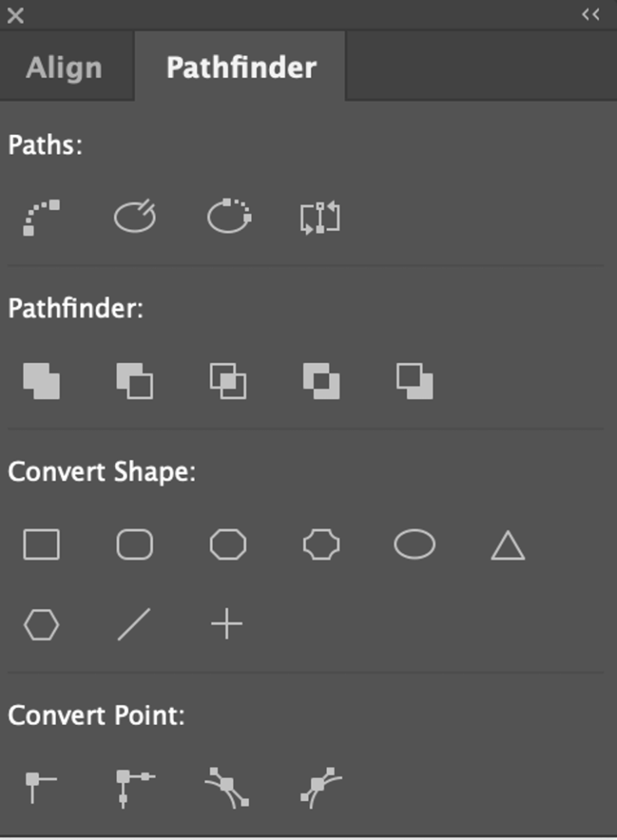Apply the Add pathfinder operation
This screenshot has height=840, width=617.
coord(41,382)
